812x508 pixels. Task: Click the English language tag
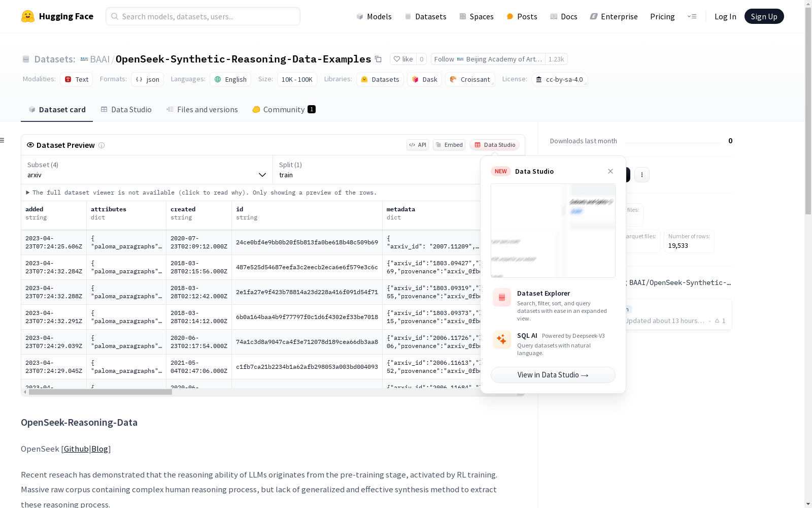[230, 79]
